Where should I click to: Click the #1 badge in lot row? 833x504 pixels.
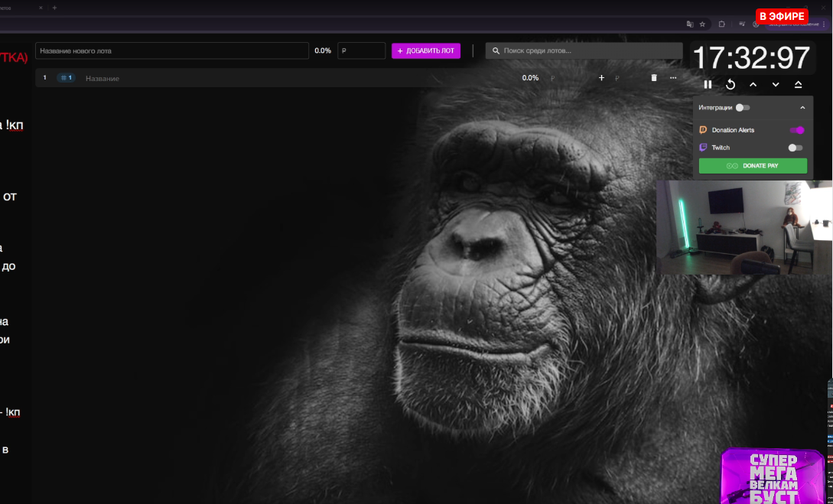[x=66, y=78]
